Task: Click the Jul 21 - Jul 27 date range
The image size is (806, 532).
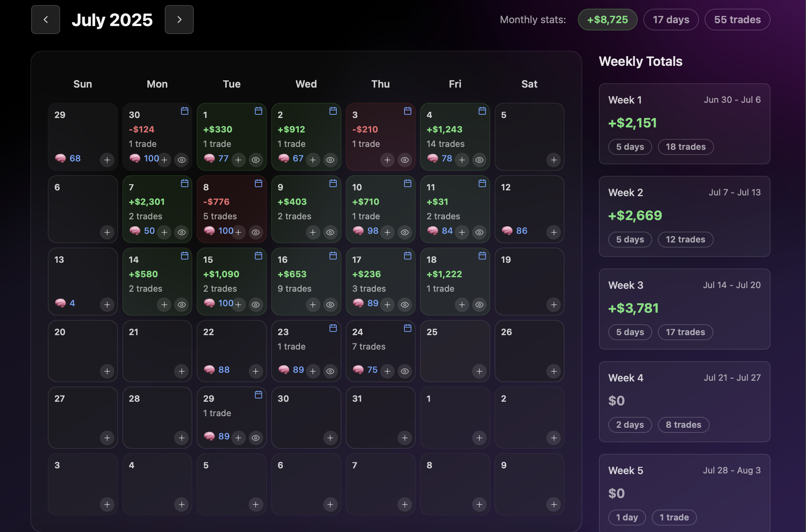Action: pos(732,377)
